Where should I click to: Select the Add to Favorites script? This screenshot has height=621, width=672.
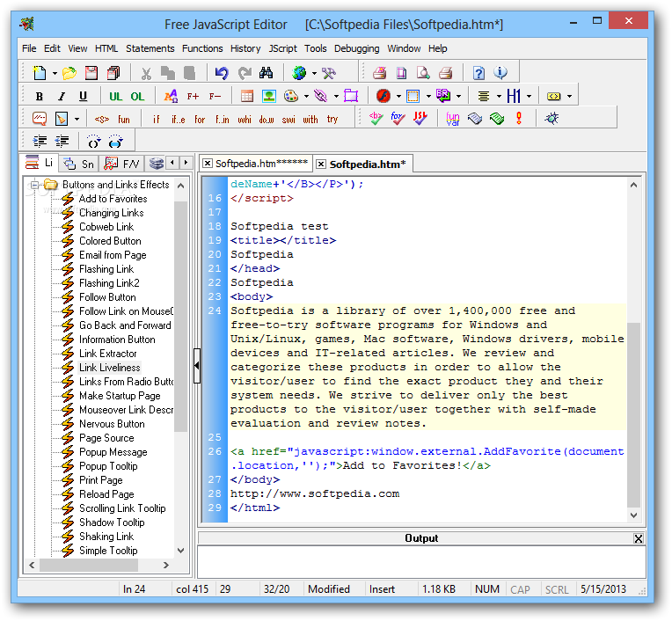pyautogui.click(x=113, y=199)
